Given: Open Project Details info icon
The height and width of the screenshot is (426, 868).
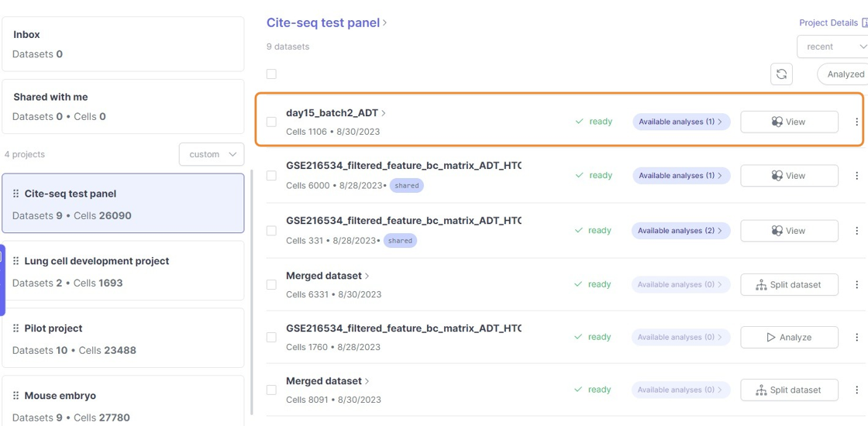Looking at the screenshot, I should [864, 23].
